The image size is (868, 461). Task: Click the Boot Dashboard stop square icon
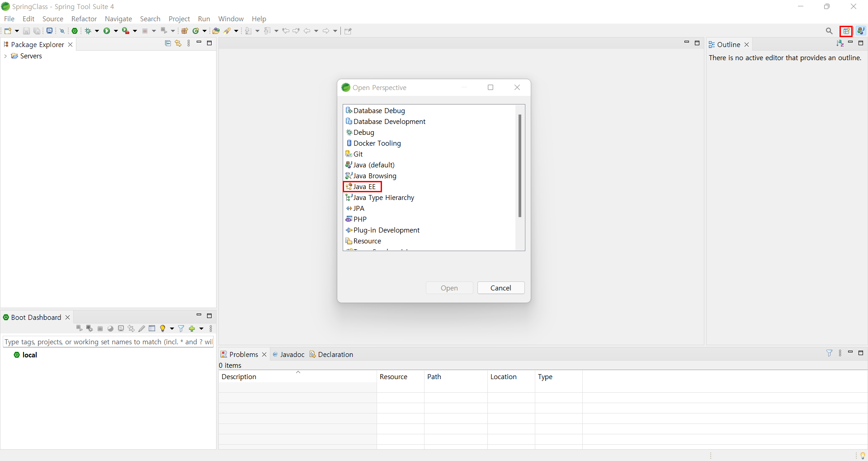[x=100, y=328]
